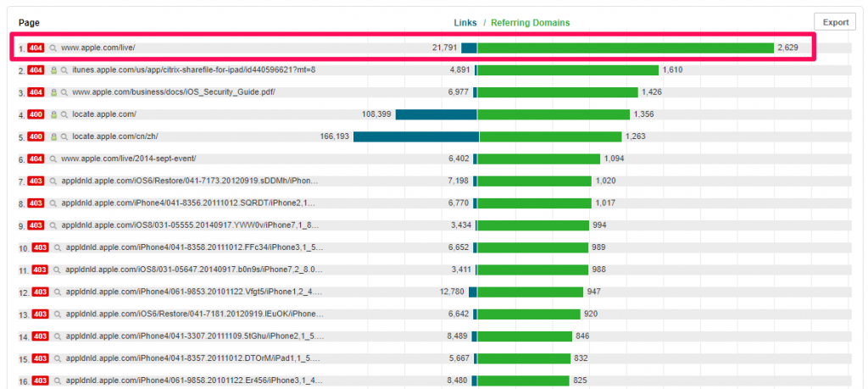Viewport: 868px width, 389px height.
Task: Click magnifier icon for iOS8/031-05647 row
Action: coord(58,270)
